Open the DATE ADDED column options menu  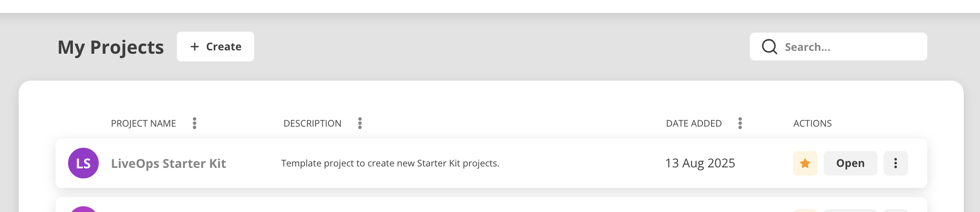click(x=740, y=123)
